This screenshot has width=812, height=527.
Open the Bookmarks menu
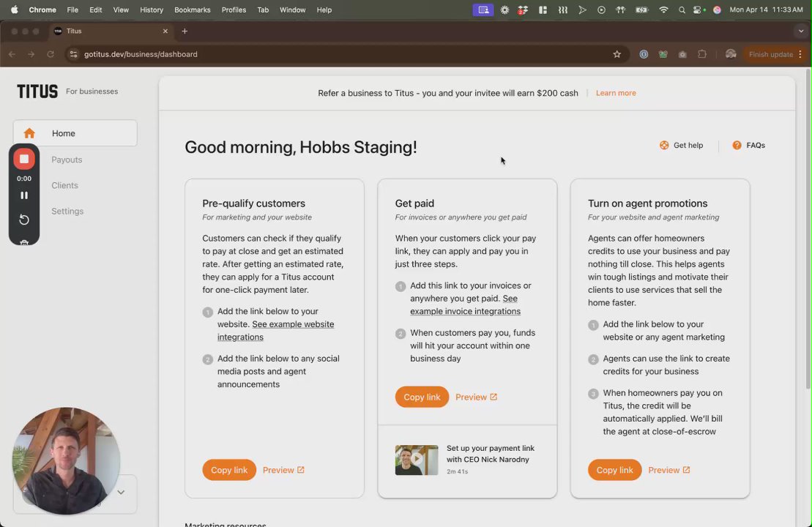[192, 10]
